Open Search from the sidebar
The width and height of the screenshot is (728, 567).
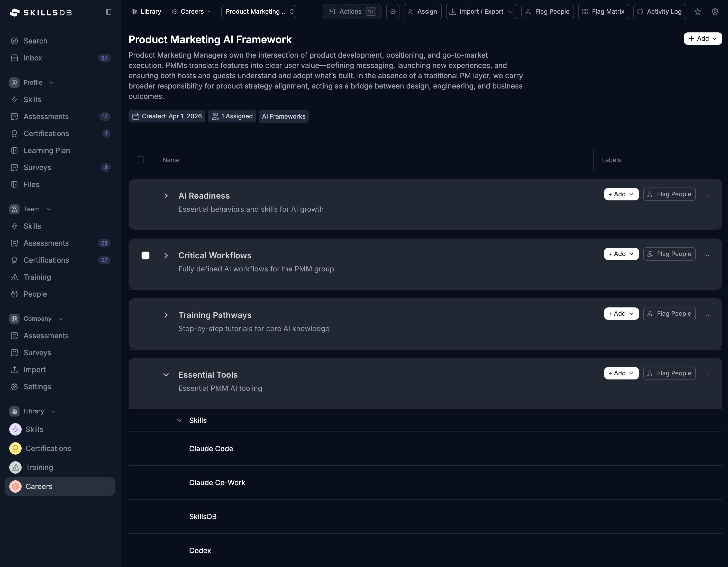(35, 41)
